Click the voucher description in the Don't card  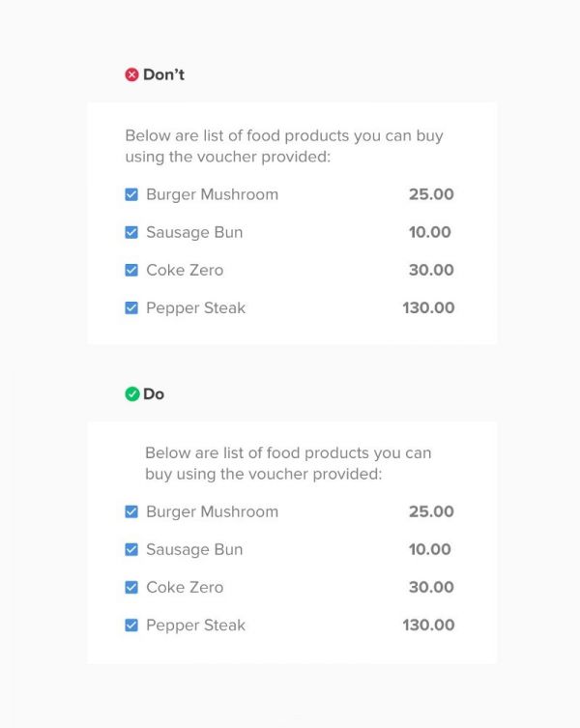tap(283, 146)
